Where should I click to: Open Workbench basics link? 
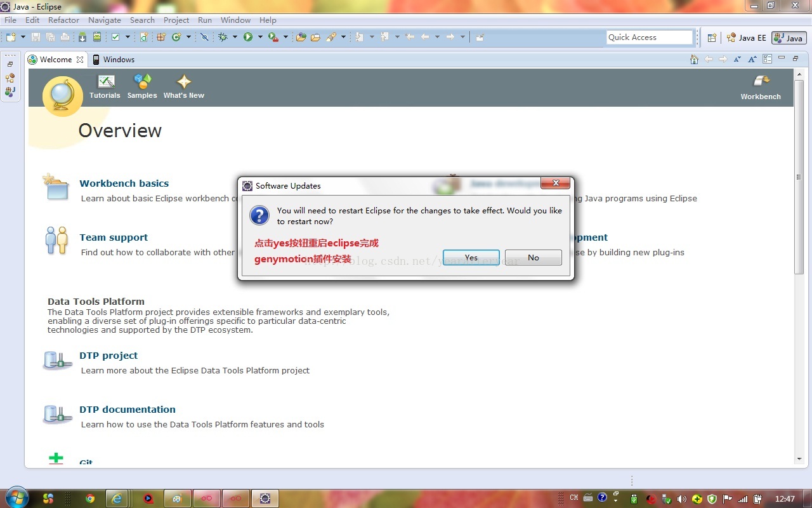tap(124, 184)
